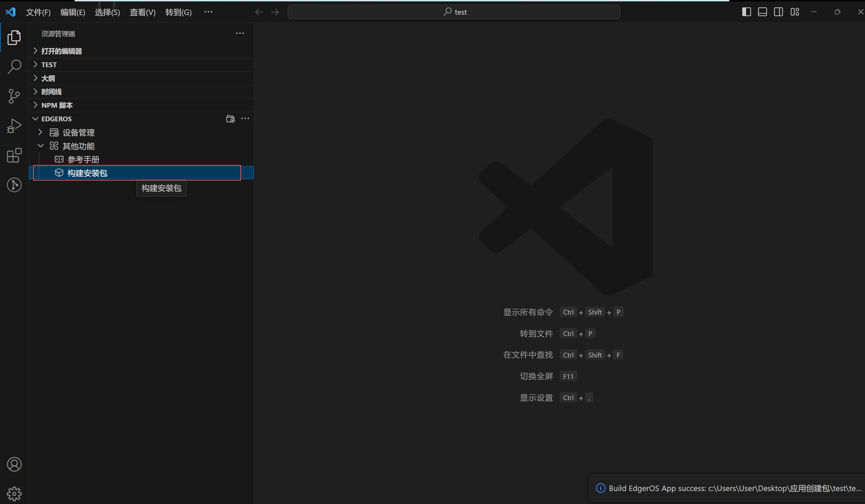Screen dimensions: 865x504
Task: Open the 文件(F) menu
Action: point(39,12)
